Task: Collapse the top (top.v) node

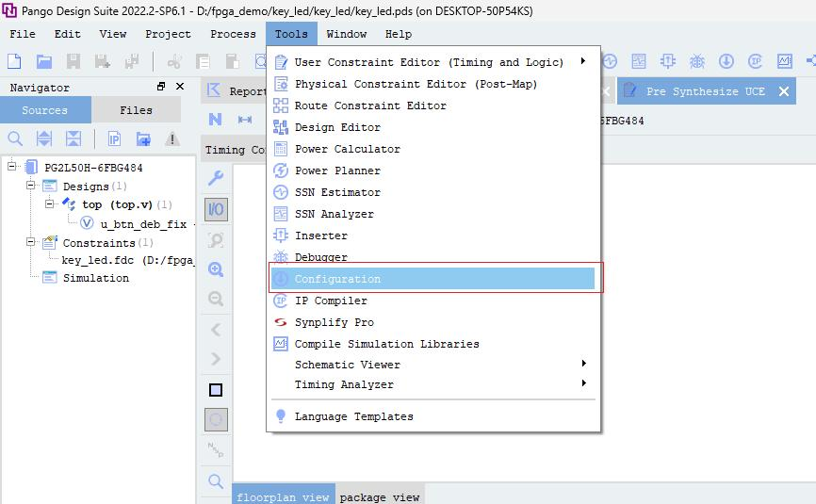Action: click(x=49, y=203)
